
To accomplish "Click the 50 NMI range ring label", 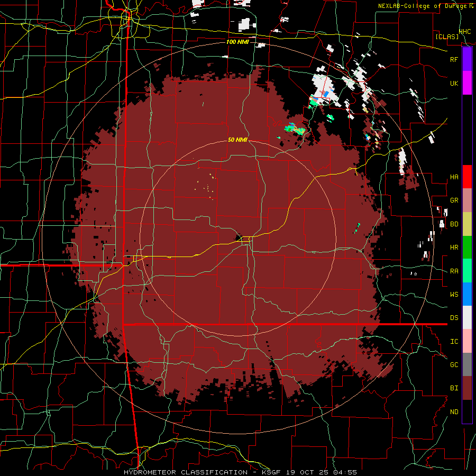I will click(237, 140).
